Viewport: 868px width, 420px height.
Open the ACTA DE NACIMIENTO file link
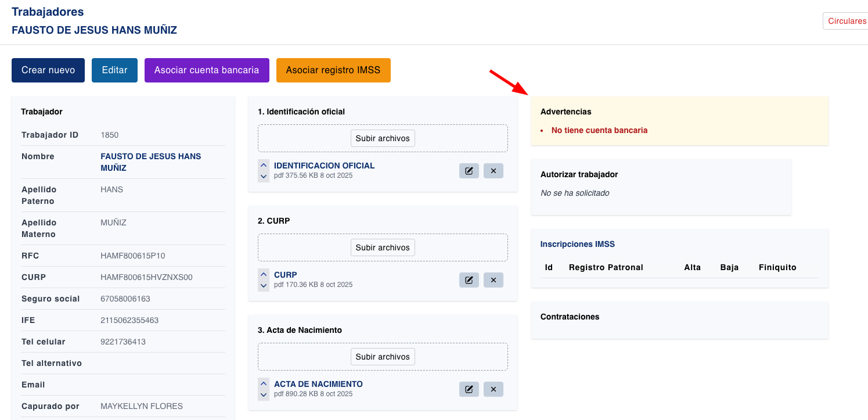(x=318, y=384)
